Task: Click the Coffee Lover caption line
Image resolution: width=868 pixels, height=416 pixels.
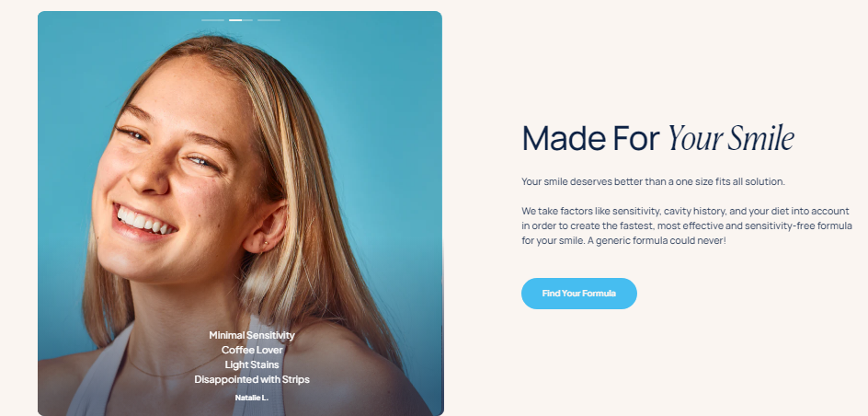Action: coord(252,350)
